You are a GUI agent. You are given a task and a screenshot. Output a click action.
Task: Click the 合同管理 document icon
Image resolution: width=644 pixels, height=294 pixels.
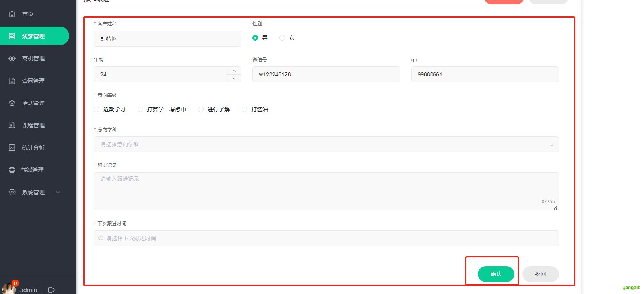[x=12, y=81]
